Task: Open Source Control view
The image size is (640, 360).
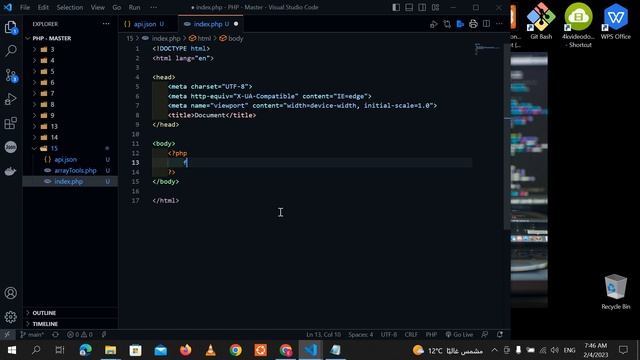Action: pyautogui.click(x=11, y=75)
